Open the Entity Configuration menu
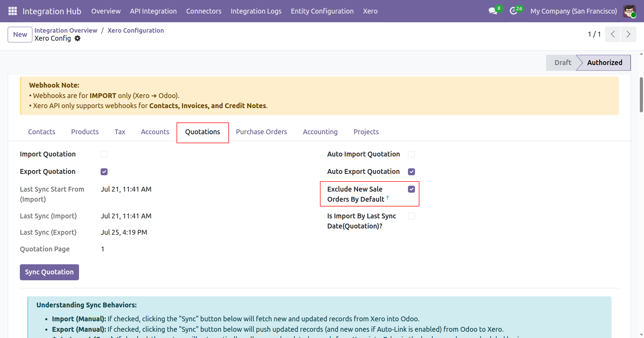Image resolution: width=644 pixels, height=338 pixels. (x=322, y=11)
